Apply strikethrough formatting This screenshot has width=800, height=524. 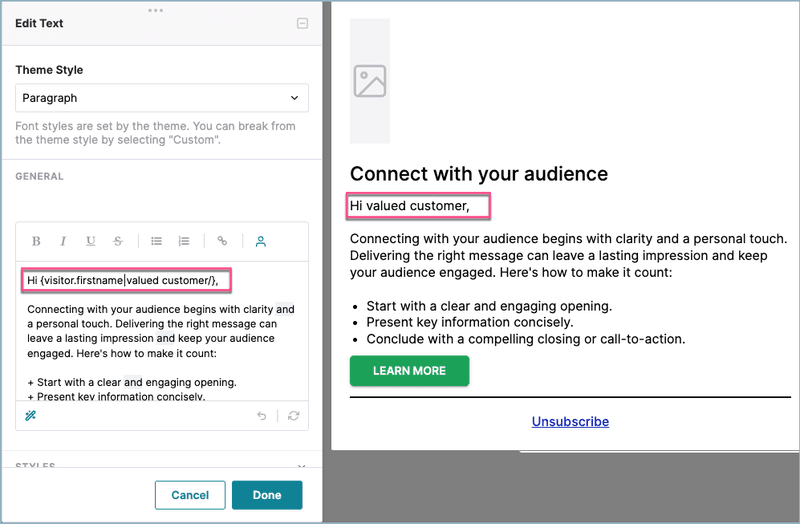119,241
